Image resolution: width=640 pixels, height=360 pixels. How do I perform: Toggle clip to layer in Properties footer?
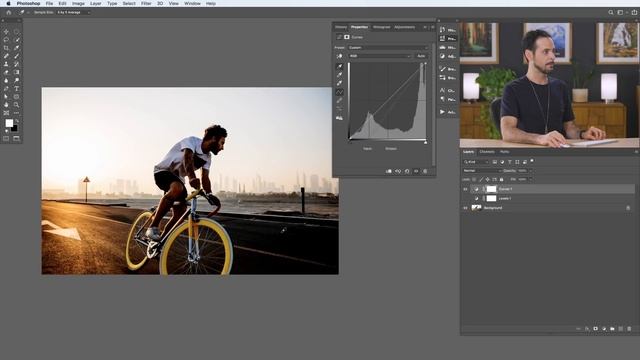(x=389, y=171)
